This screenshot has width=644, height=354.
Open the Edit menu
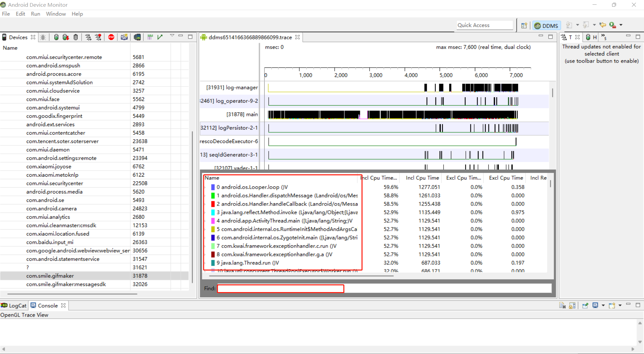pyautogui.click(x=21, y=14)
